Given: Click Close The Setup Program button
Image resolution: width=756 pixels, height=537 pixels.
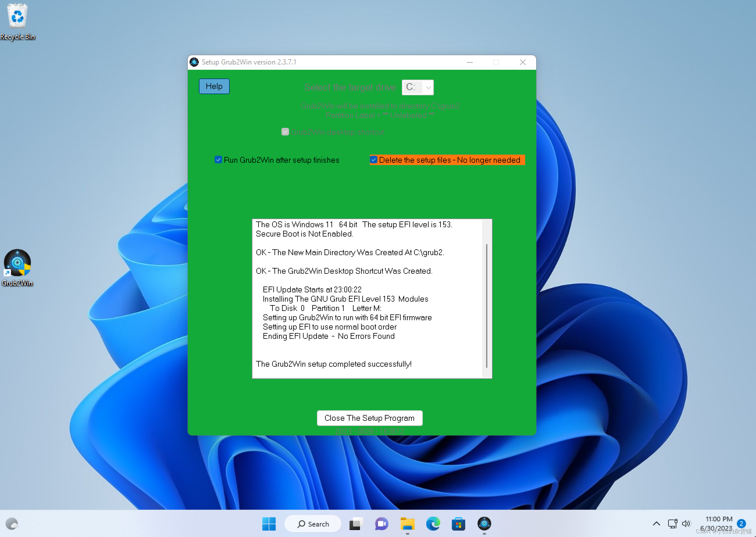Looking at the screenshot, I should (x=370, y=418).
